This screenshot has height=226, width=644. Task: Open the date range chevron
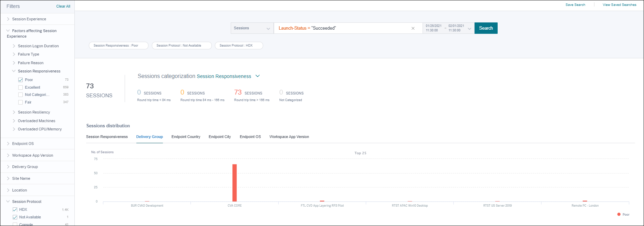coord(469,29)
